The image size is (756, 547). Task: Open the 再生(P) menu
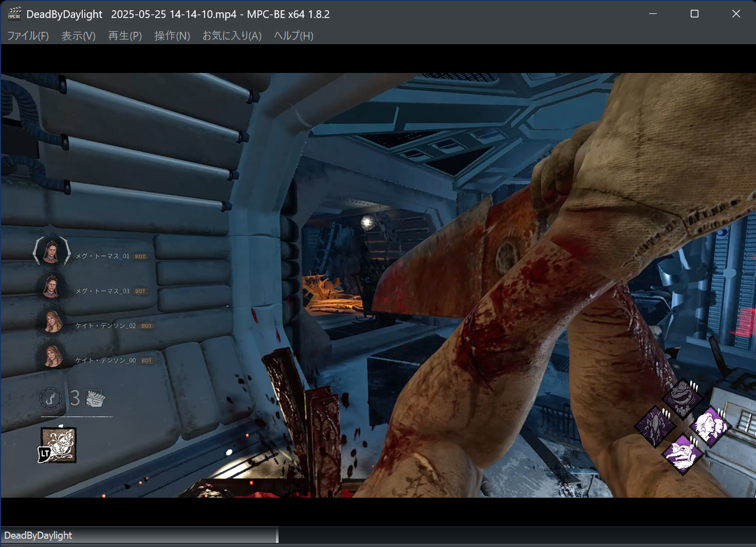click(125, 35)
